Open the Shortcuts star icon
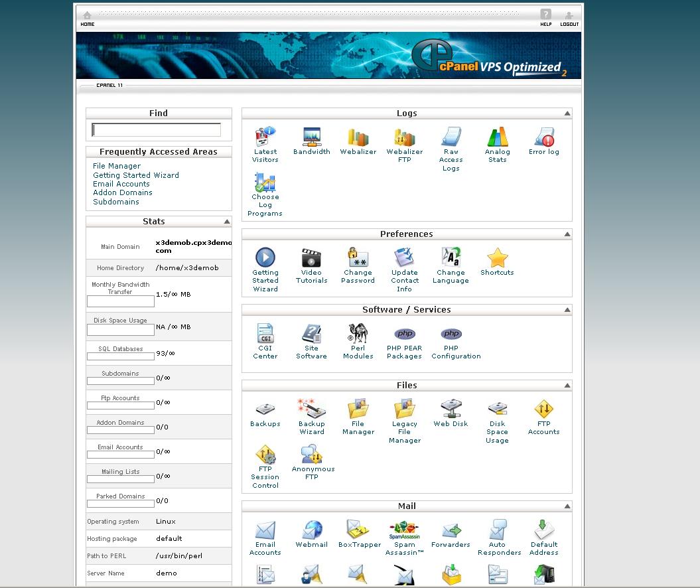 click(498, 257)
